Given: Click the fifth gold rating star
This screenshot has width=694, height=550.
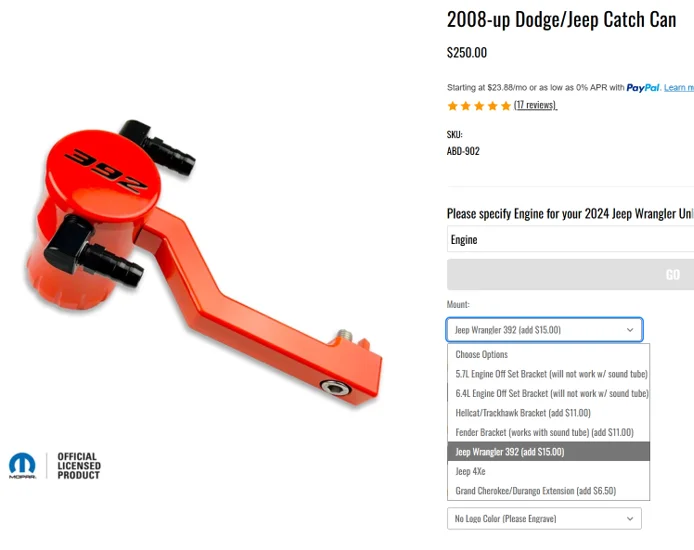Looking at the screenshot, I should [506, 106].
